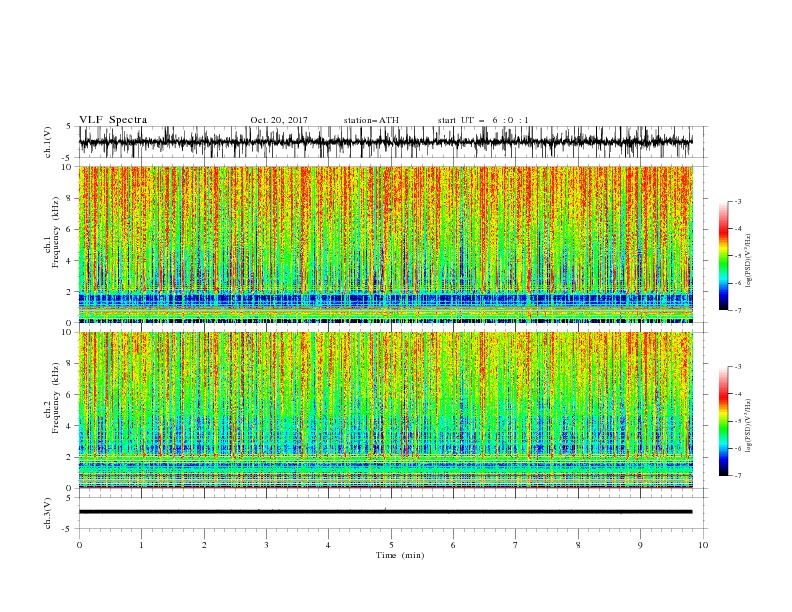
Task: Click the "station=ATH" header label
Action: point(371,120)
